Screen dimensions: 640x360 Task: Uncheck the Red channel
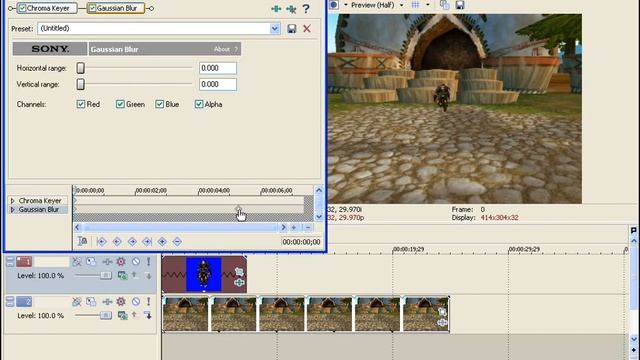pyautogui.click(x=81, y=104)
